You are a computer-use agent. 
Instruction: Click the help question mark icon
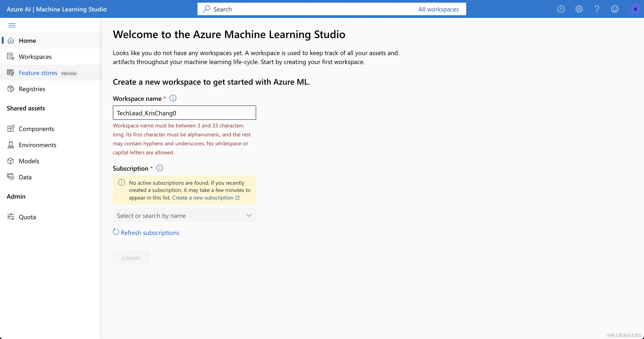(x=597, y=9)
